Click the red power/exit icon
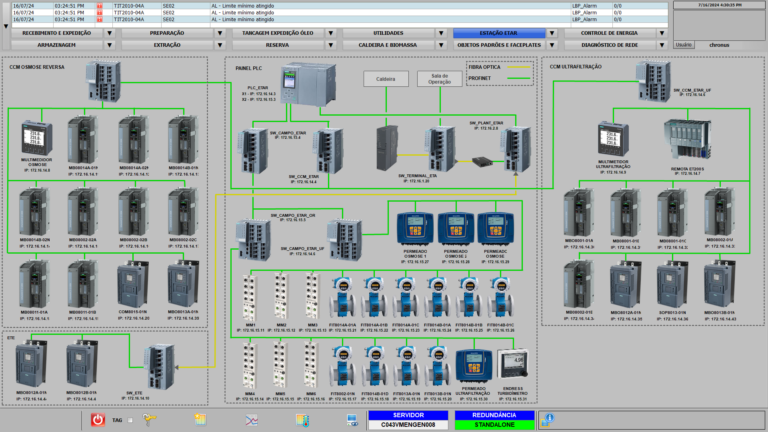 [x=98, y=420]
